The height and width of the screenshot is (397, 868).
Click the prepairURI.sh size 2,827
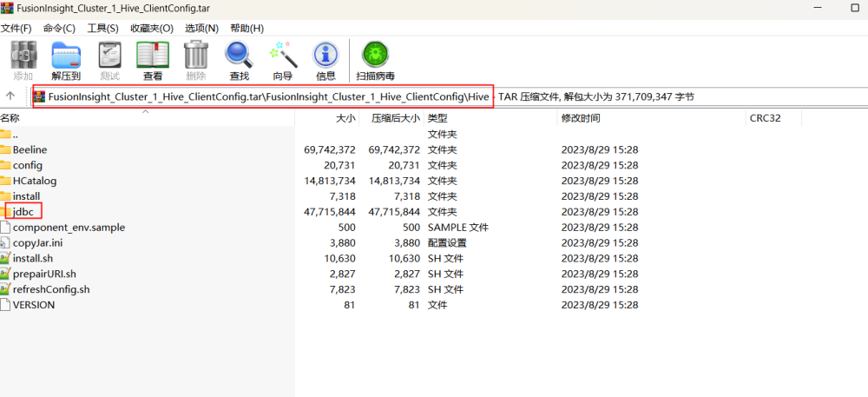coord(342,274)
